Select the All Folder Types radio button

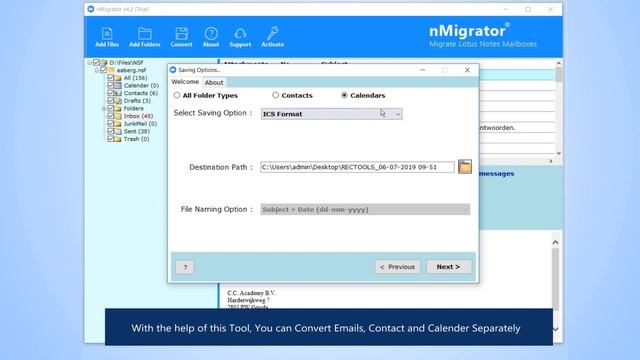(x=177, y=95)
